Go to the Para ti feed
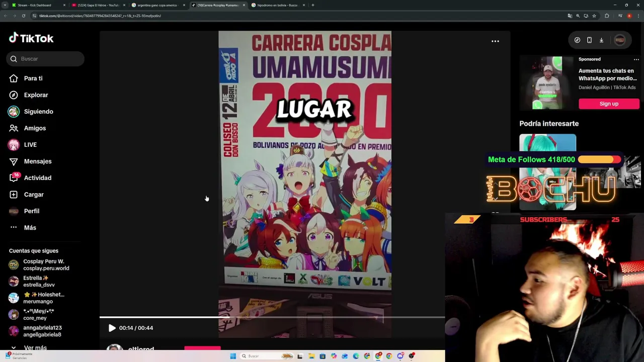Image resolution: width=644 pixels, height=362 pixels. click(33, 78)
